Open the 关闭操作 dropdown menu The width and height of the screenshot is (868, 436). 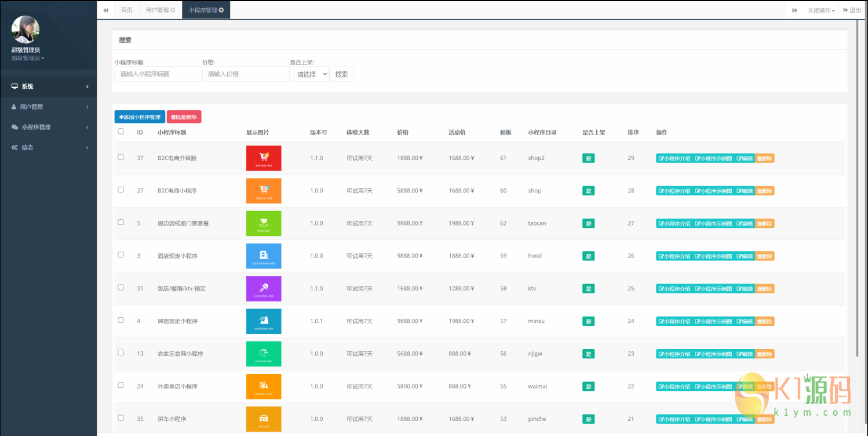[821, 10]
